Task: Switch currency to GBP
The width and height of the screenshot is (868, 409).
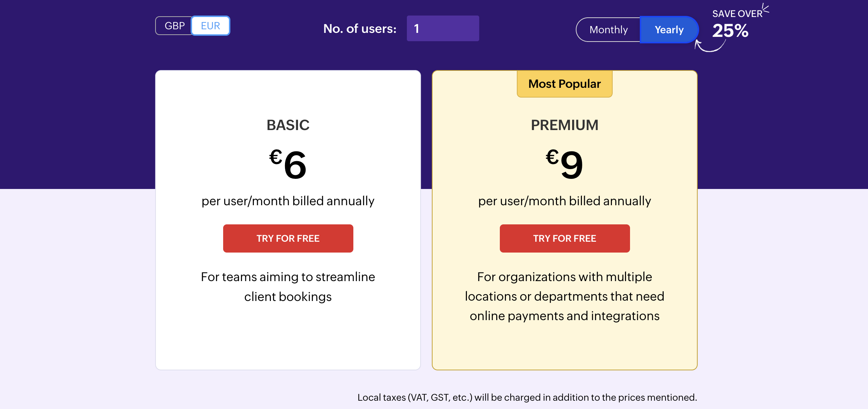Action: tap(175, 25)
